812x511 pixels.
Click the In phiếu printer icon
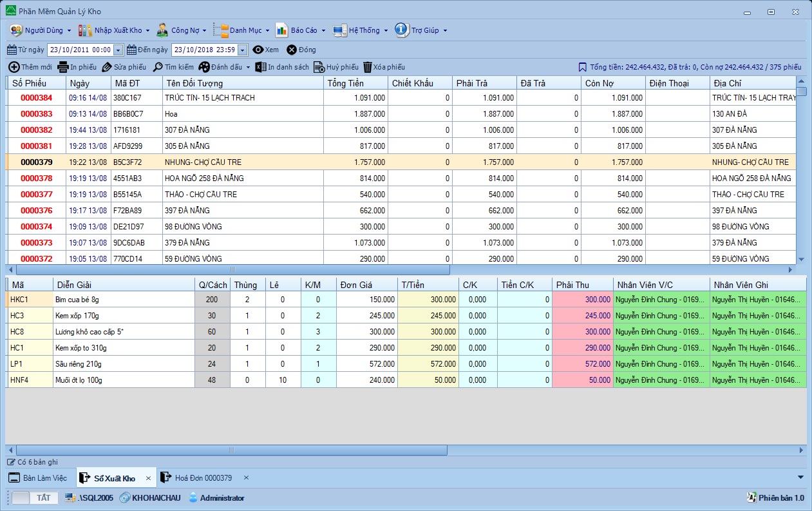coord(63,67)
